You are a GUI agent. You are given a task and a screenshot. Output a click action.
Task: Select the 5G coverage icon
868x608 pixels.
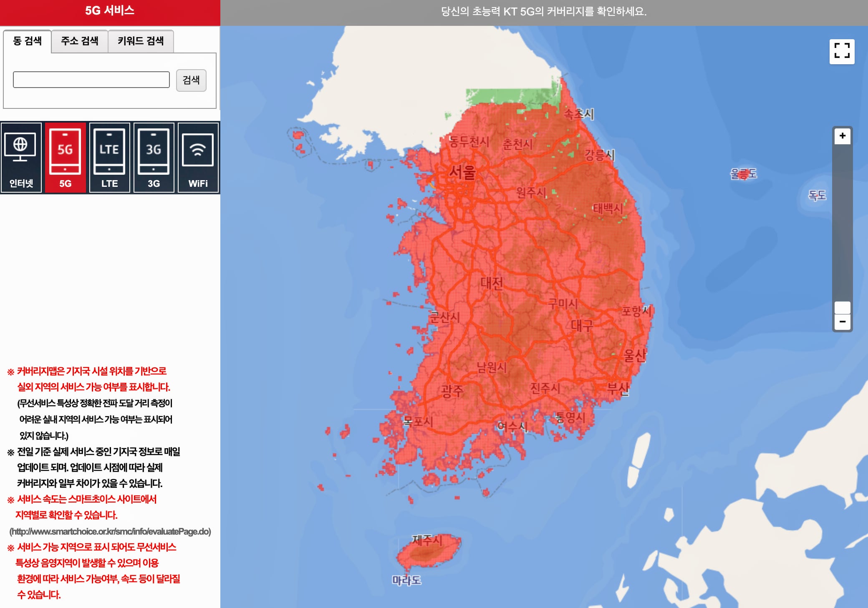pyautogui.click(x=65, y=158)
